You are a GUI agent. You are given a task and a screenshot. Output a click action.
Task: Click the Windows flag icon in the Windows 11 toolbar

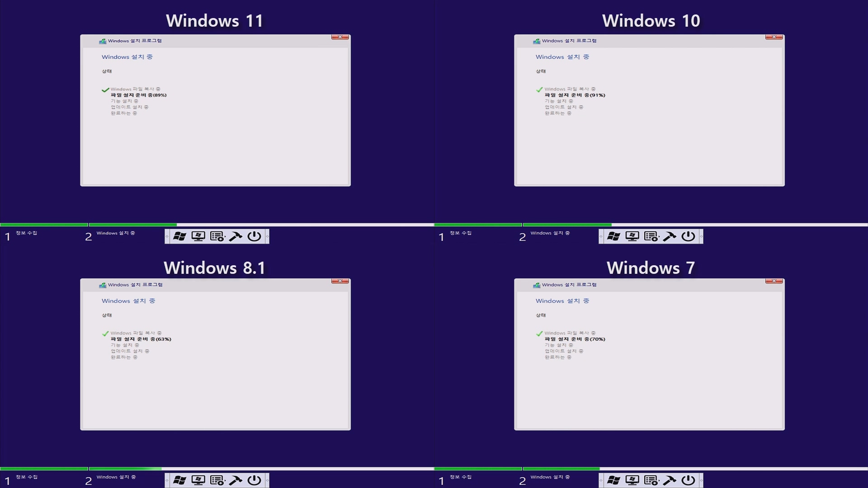click(x=179, y=236)
